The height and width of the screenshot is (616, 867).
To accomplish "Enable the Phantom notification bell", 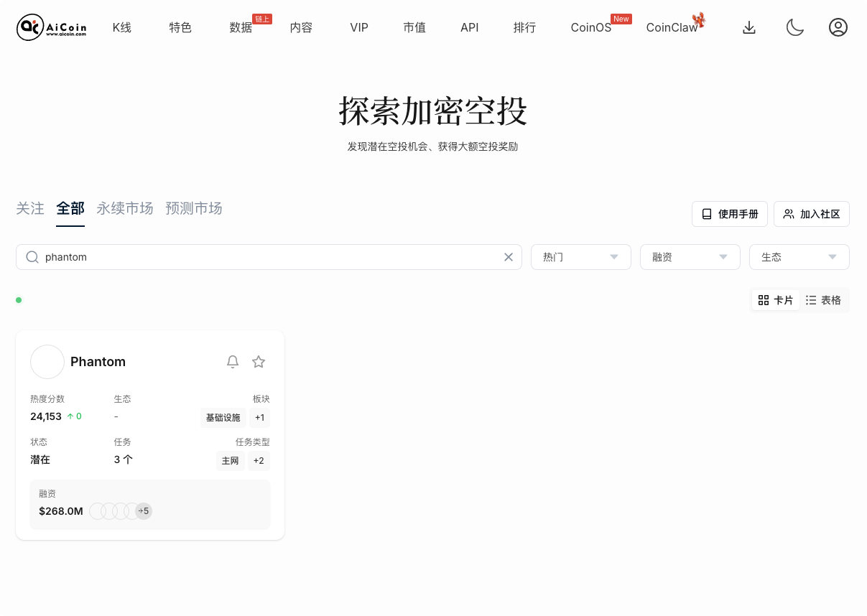I will click(233, 362).
